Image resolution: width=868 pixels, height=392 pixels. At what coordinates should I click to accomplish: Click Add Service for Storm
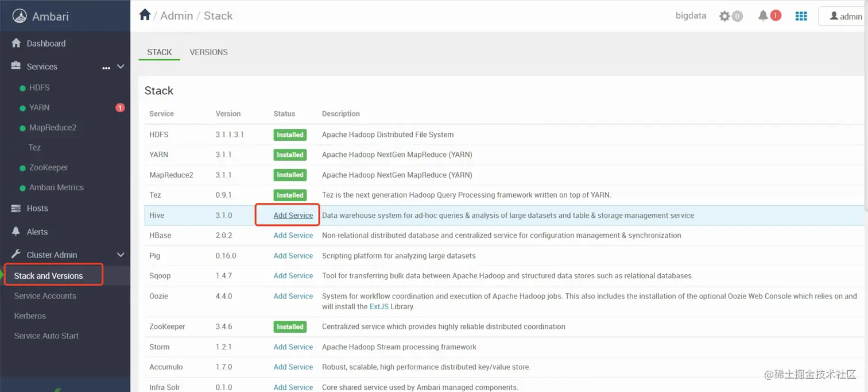(293, 347)
